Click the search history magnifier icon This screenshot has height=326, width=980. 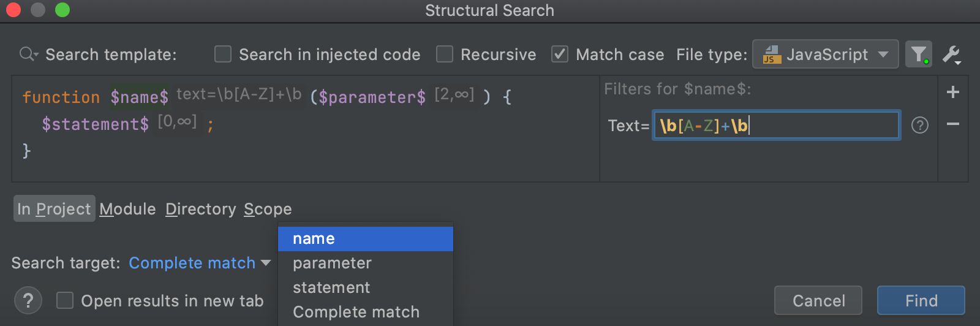(28, 55)
